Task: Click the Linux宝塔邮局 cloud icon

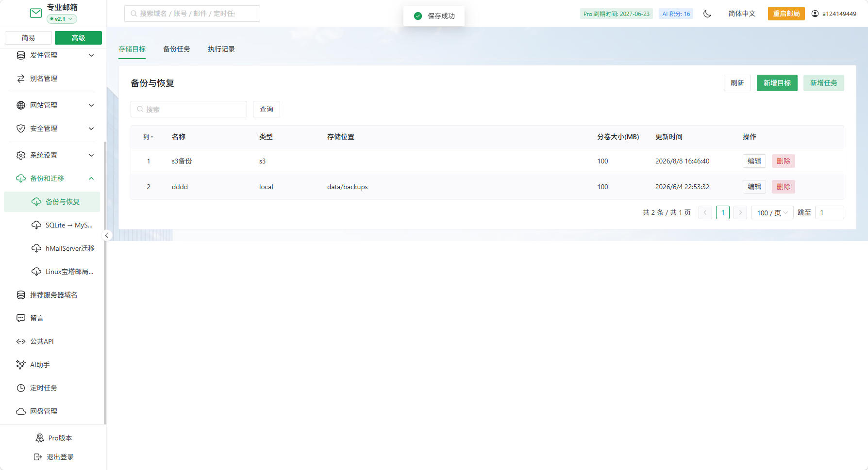Action: pyautogui.click(x=36, y=272)
